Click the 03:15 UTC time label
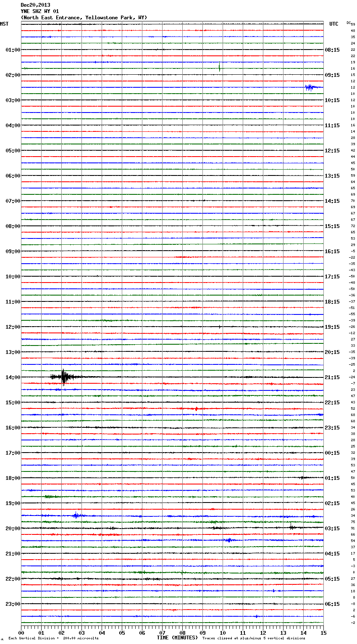357x644 pixels. [332, 529]
